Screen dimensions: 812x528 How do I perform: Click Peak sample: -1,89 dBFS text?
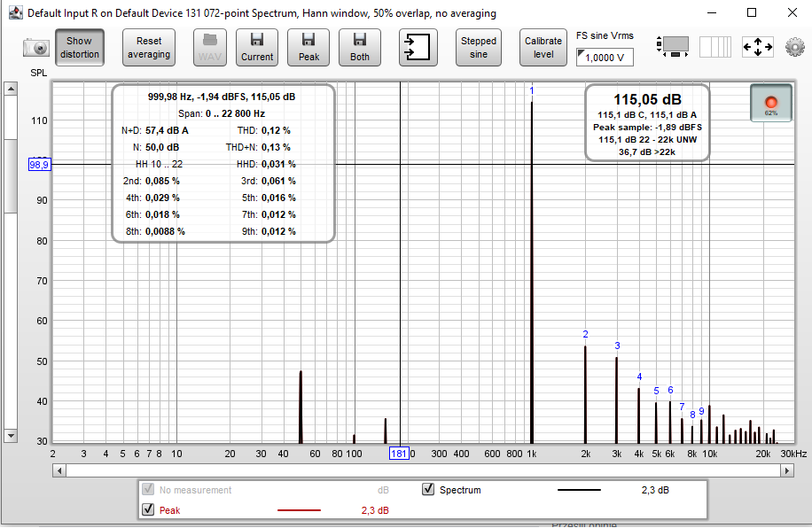(647, 128)
